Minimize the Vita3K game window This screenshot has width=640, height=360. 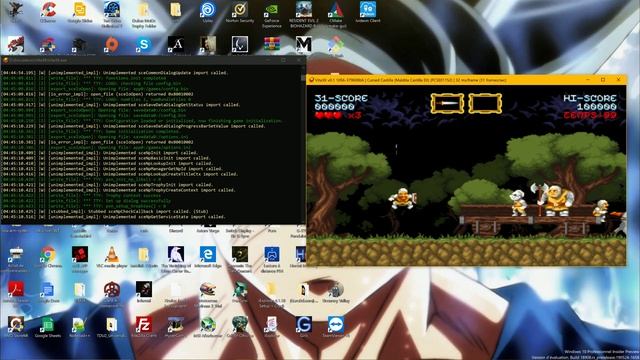tap(587, 80)
